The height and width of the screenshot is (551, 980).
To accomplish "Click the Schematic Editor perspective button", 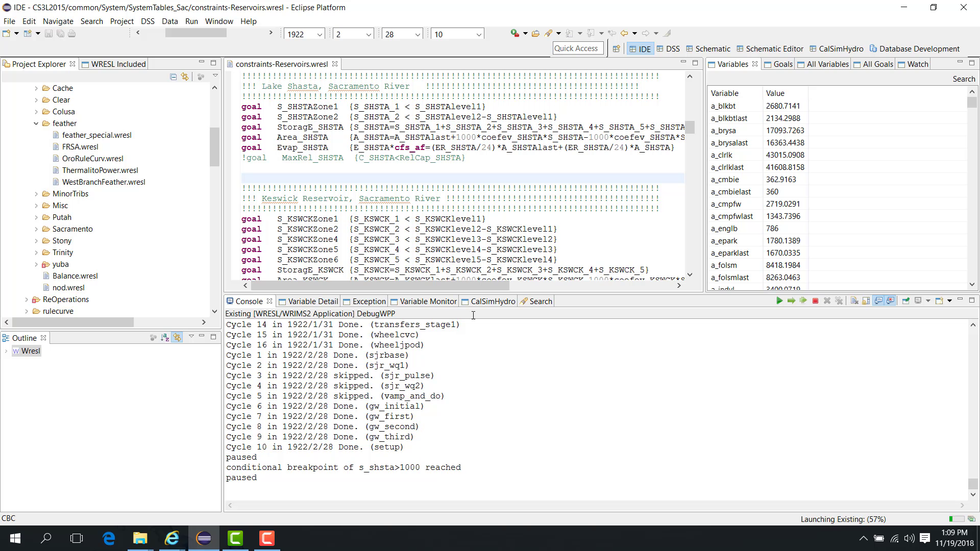I will click(x=770, y=49).
